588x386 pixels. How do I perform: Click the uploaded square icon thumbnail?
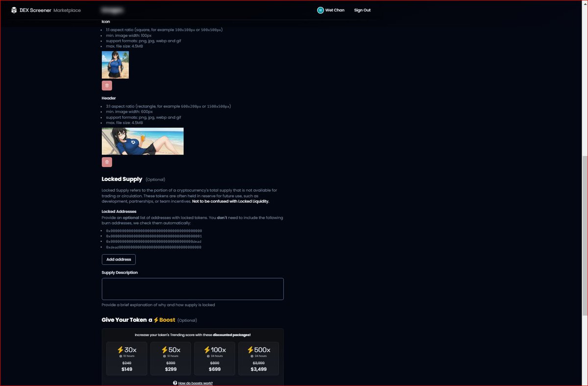pos(115,65)
